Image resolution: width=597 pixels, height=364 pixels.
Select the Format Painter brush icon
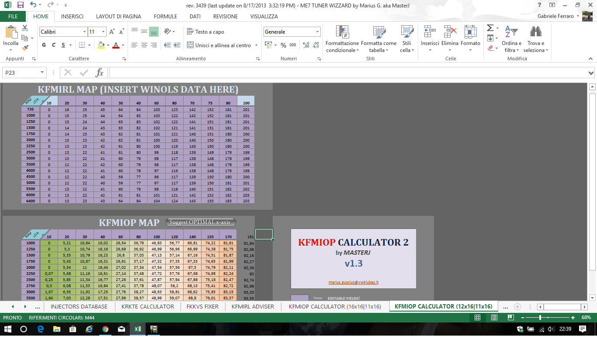click(x=25, y=48)
